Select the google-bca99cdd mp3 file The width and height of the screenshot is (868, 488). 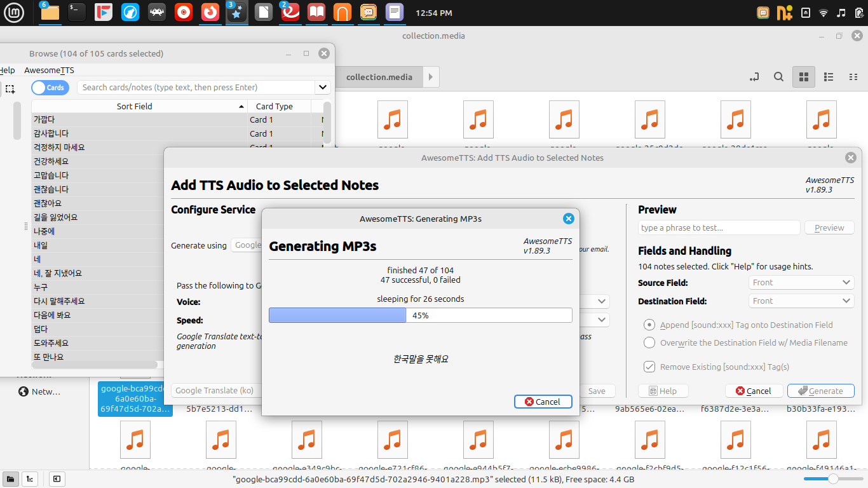click(135, 398)
